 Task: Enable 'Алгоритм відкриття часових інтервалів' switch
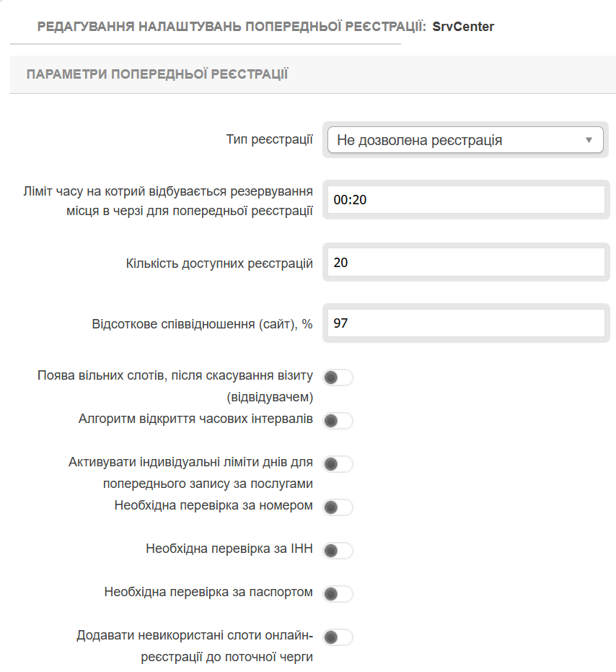coord(338,421)
